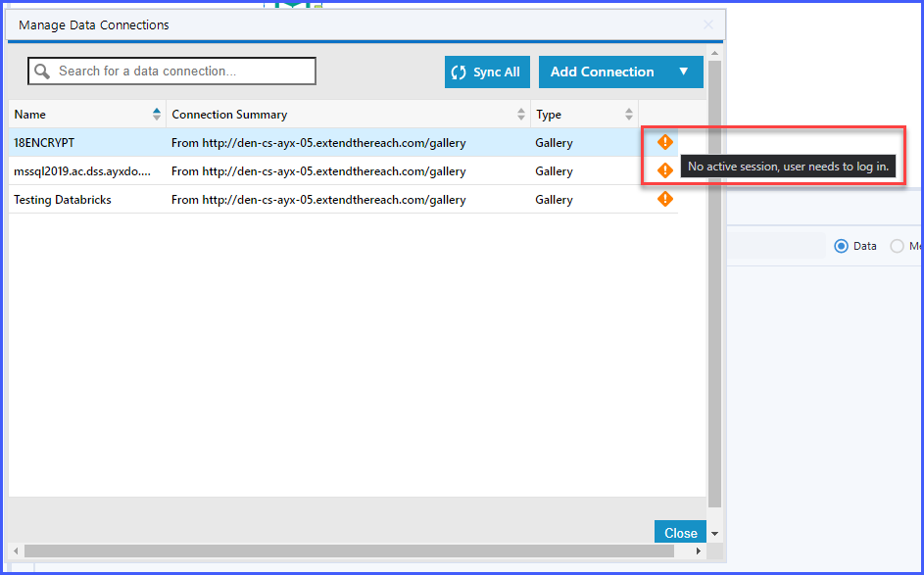Select the Data radio button

841,246
